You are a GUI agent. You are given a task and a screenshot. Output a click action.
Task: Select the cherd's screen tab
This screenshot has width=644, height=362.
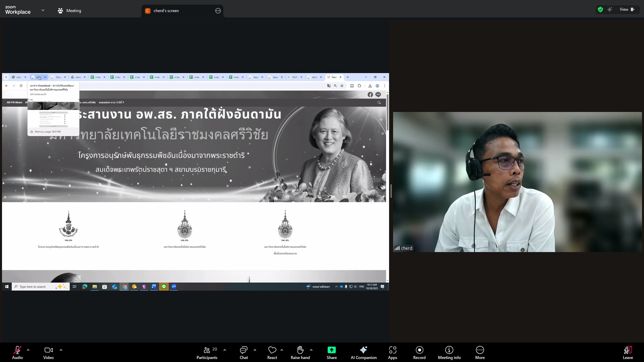166,11
